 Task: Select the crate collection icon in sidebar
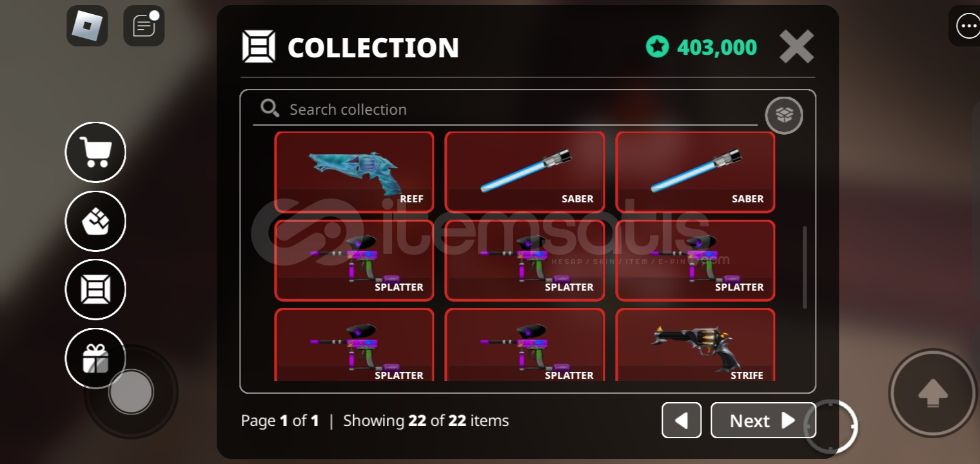95,289
